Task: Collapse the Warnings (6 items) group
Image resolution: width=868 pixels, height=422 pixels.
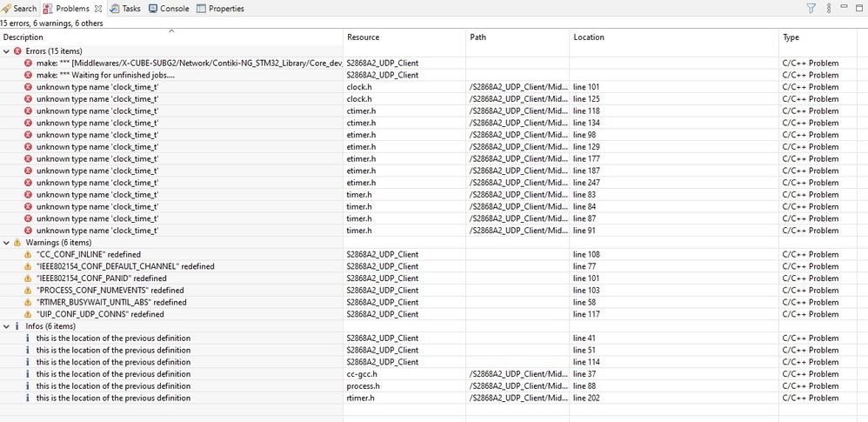Action: pyautogui.click(x=6, y=243)
